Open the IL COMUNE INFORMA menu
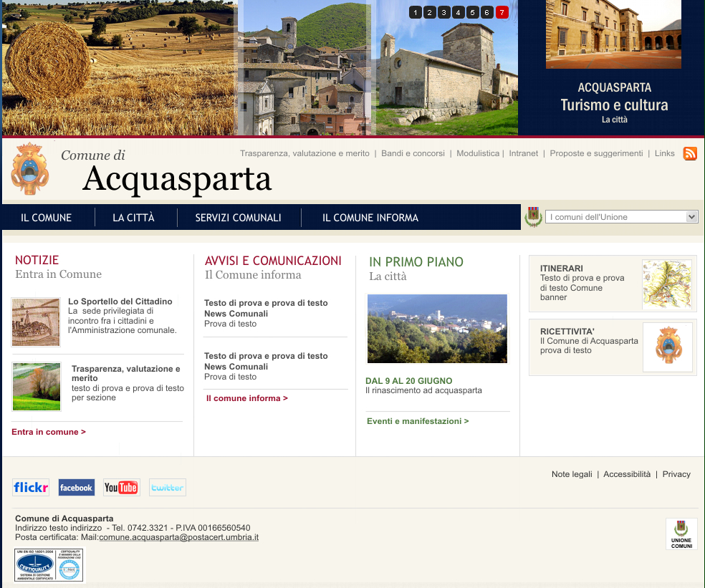Viewport: 705px width, 588px height. [x=370, y=218]
